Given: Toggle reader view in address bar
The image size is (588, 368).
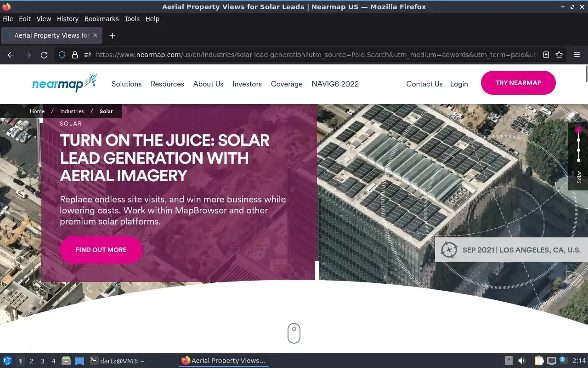Looking at the screenshot, I should coord(546,55).
